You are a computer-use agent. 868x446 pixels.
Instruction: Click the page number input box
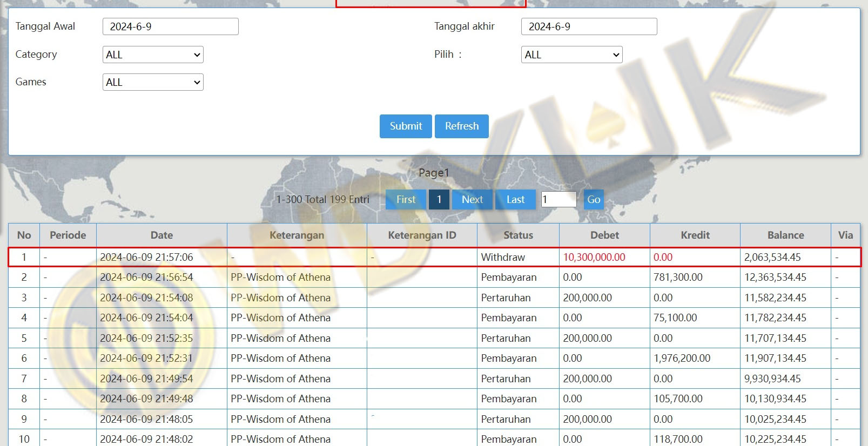click(x=559, y=199)
